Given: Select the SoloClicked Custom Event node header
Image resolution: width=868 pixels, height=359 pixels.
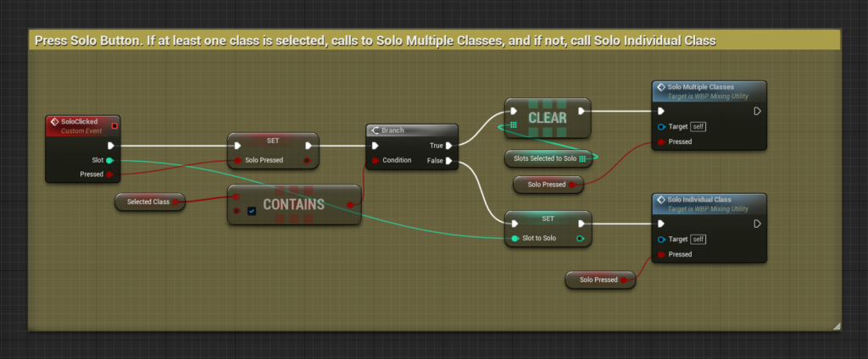Looking at the screenshot, I should pyautogui.click(x=81, y=124).
